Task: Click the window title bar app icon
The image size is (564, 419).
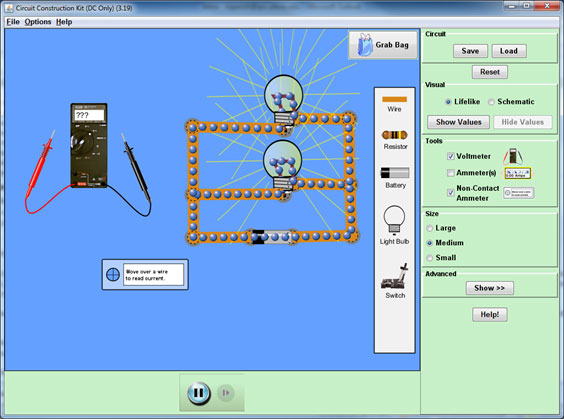Action: pyautogui.click(x=9, y=8)
